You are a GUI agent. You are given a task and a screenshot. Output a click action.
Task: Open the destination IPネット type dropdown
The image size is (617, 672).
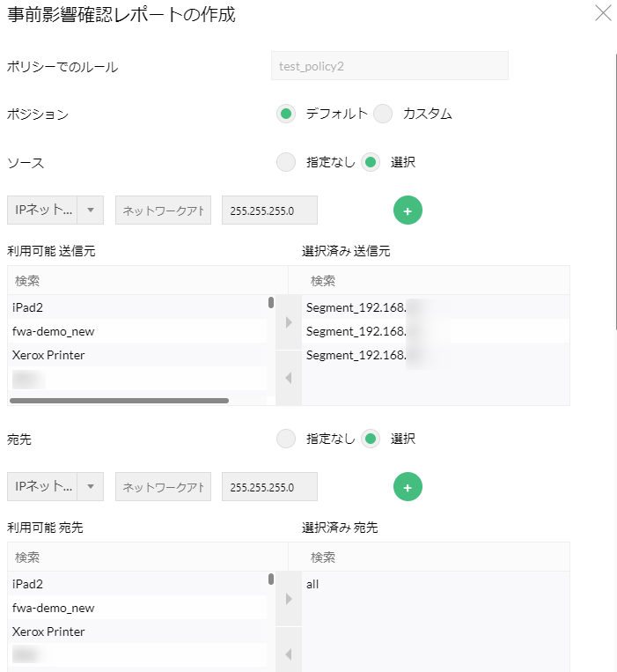coord(55,487)
